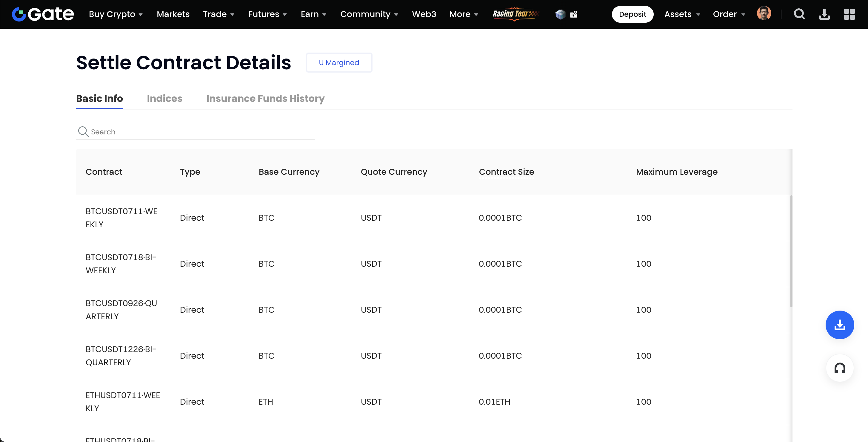This screenshot has height=442, width=868.
Task: Expand the Buy Crypto dropdown
Action: 116,14
